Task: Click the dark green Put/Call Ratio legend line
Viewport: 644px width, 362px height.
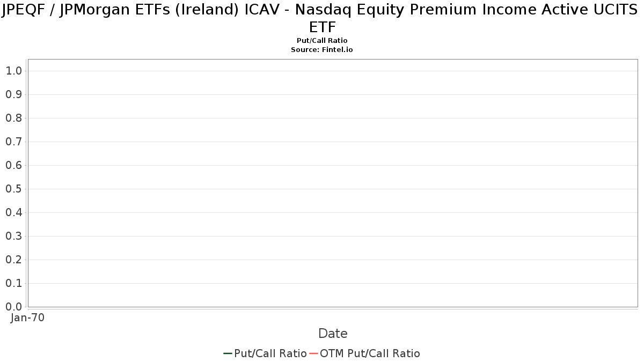Action: coord(228,353)
